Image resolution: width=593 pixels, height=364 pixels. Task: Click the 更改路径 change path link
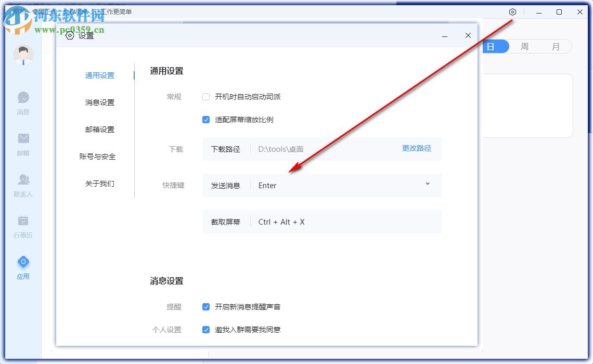click(416, 149)
